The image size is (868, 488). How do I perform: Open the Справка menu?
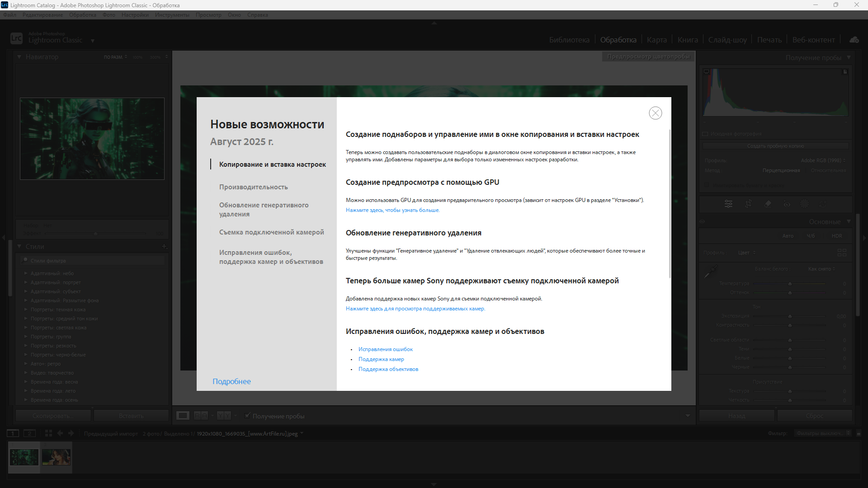pos(257,15)
